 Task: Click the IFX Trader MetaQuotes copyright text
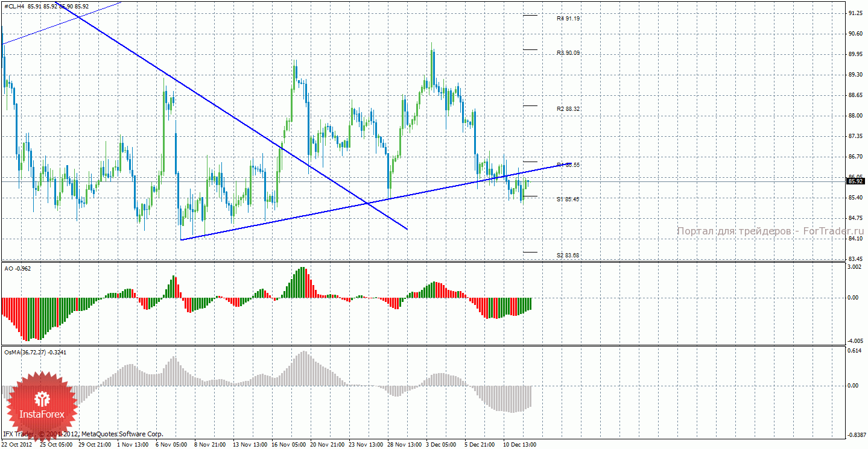pos(83,434)
